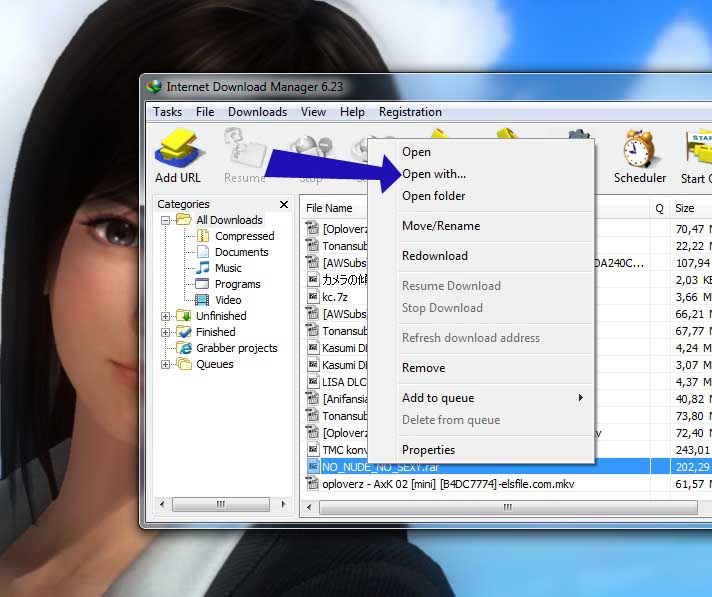Choose Redownload in the context menu

point(481,256)
